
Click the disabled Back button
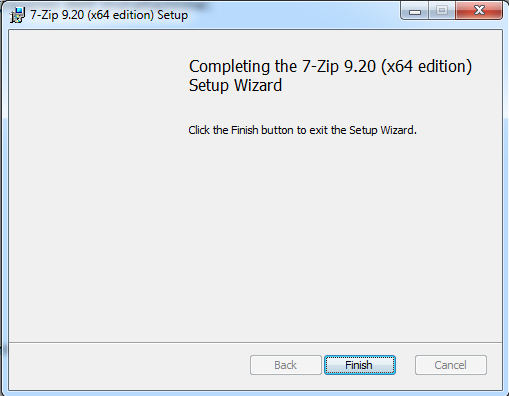click(x=286, y=365)
